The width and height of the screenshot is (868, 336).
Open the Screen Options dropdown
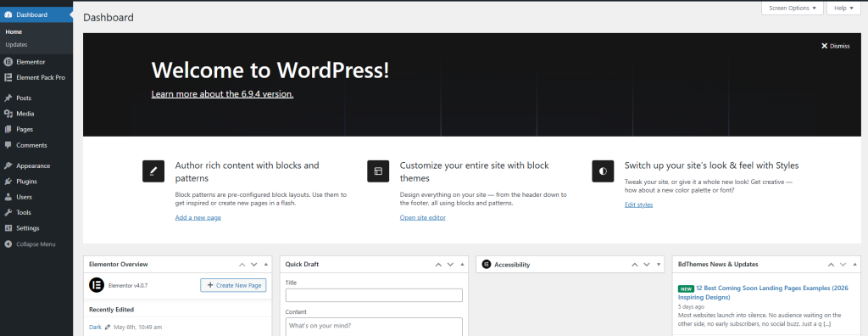pos(793,8)
